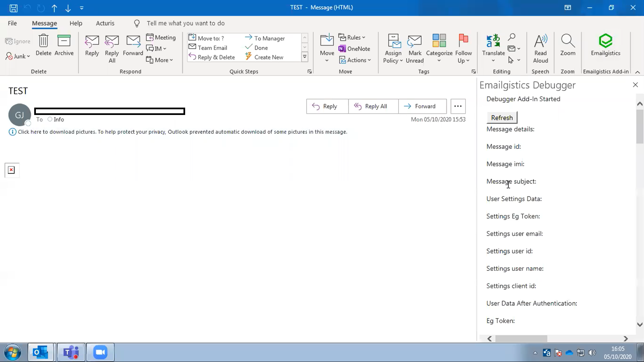Open the Actions dropdown

355,60
